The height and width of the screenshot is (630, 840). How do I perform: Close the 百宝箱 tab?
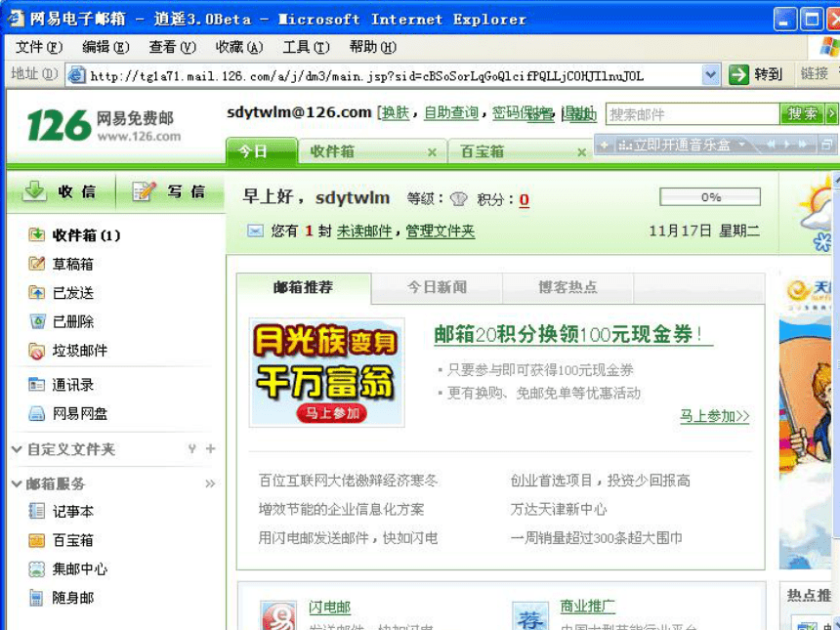(x=581, y=152)
